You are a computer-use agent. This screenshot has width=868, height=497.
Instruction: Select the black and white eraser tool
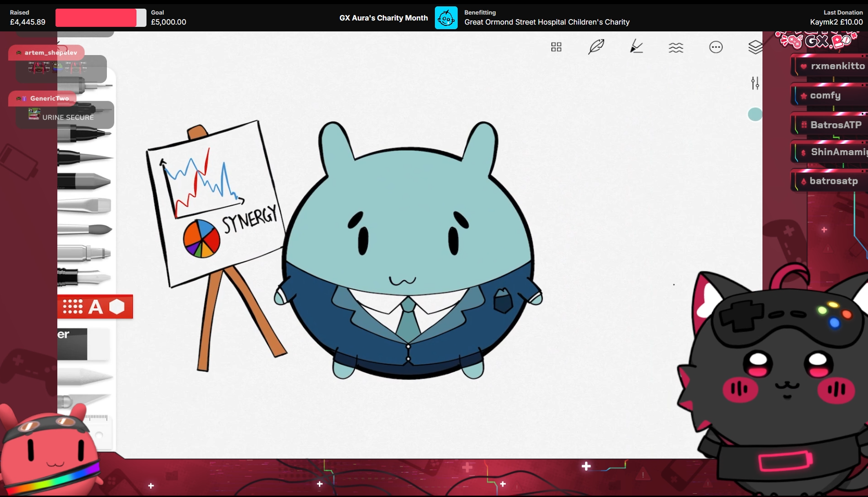click(x=84, y=344)
